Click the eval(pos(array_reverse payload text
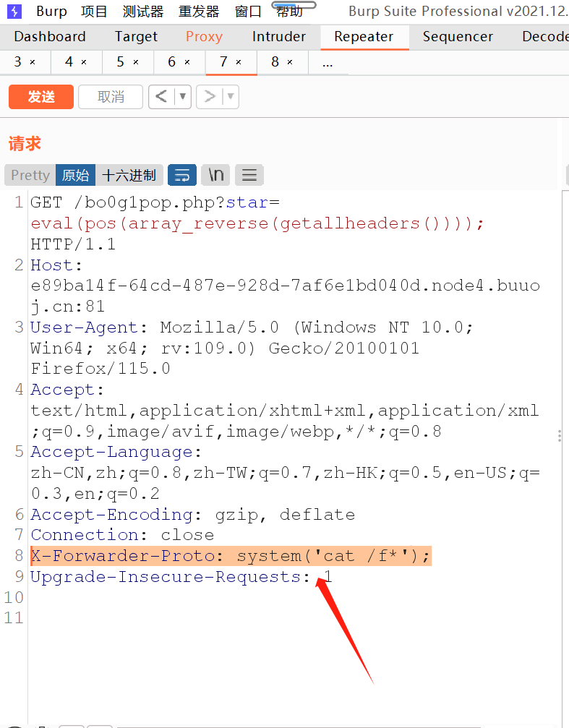569x728 pixels. coord(257,224)
